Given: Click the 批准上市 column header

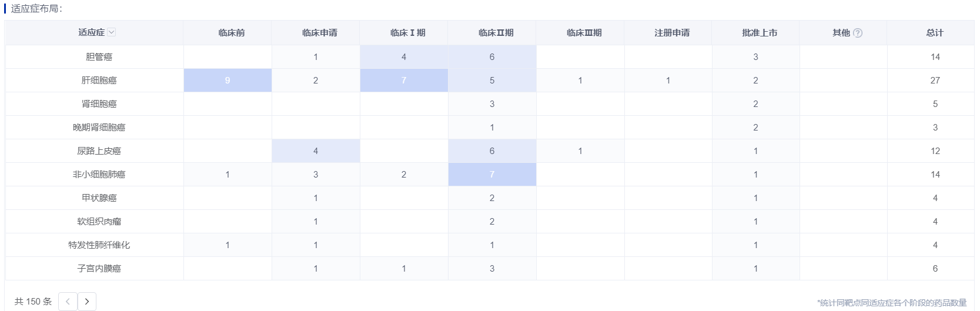Looking at the screenshot, I should coord(760,33).
